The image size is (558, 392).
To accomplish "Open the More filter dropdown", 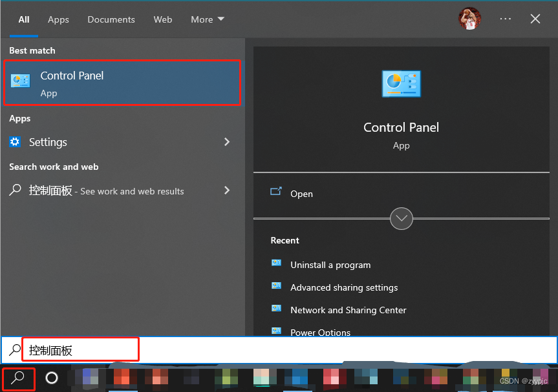I will point(208,19).
